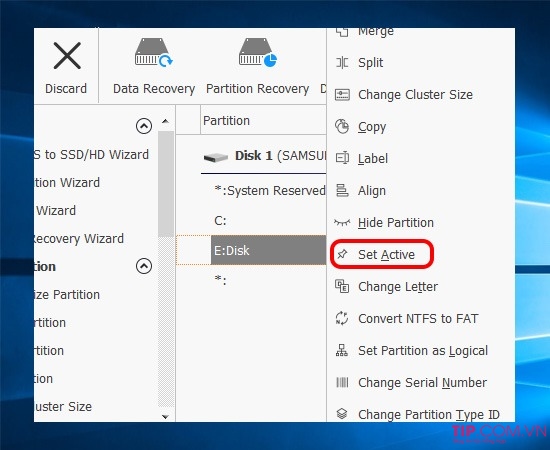Choose Change Cluster Size menu entry
Viewport: 550px width, 450px height.
416,95
